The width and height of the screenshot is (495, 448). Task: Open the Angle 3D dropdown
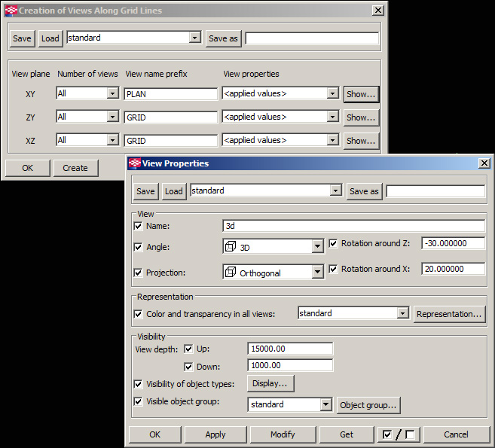[318, 246]
